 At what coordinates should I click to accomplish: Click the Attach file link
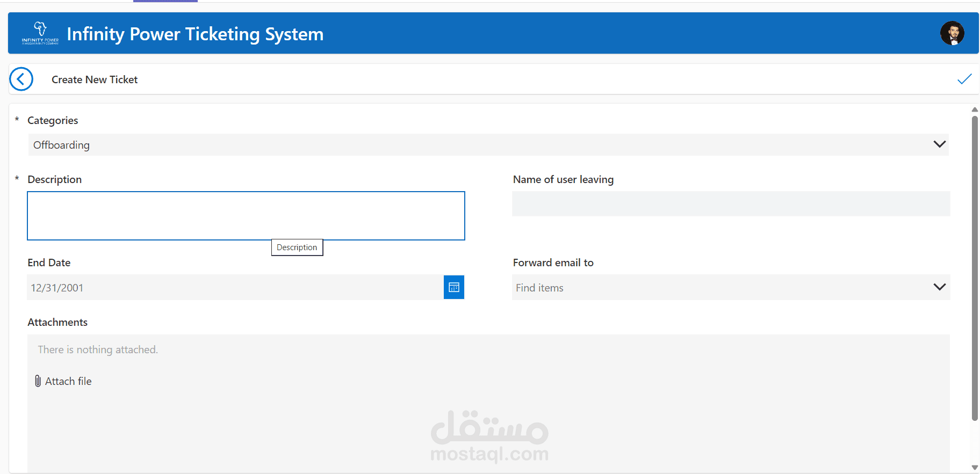point(68,381)
